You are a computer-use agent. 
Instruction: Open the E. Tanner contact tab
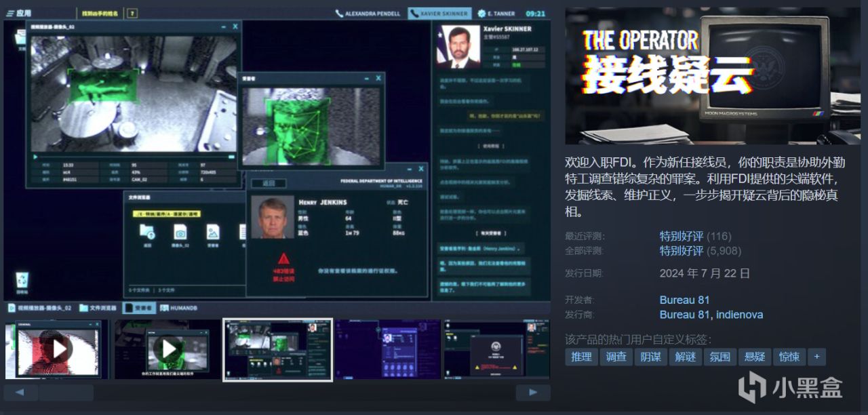pyautogui.click(x=496, y=13)
